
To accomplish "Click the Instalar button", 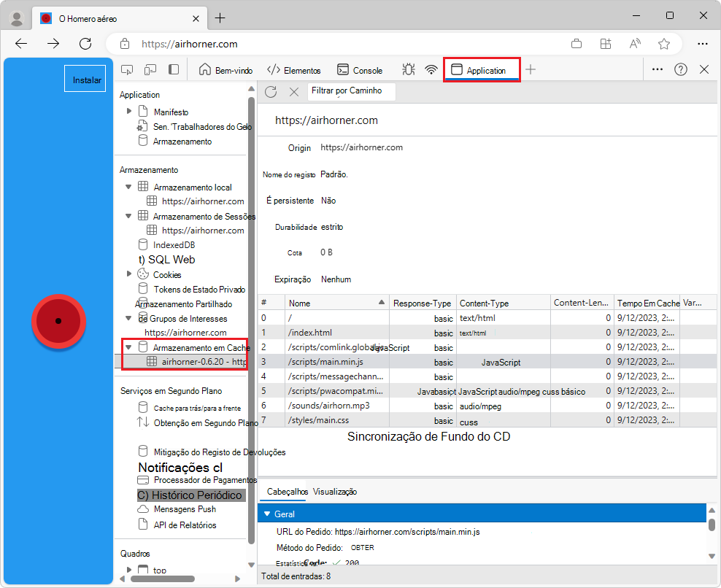I will tap(85, 78).
